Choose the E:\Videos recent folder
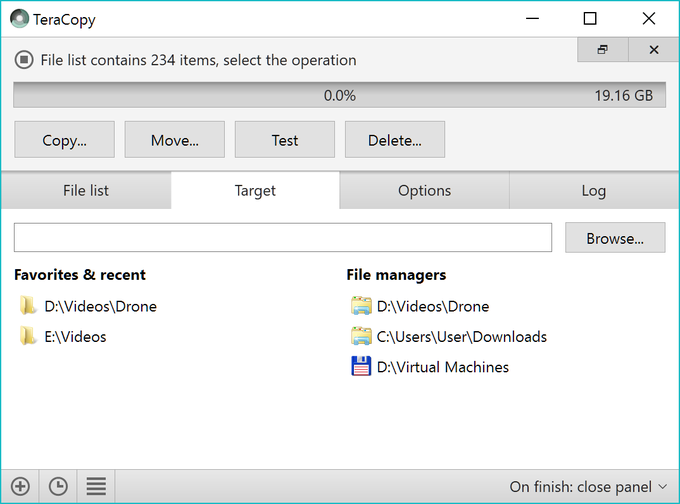 75,337
